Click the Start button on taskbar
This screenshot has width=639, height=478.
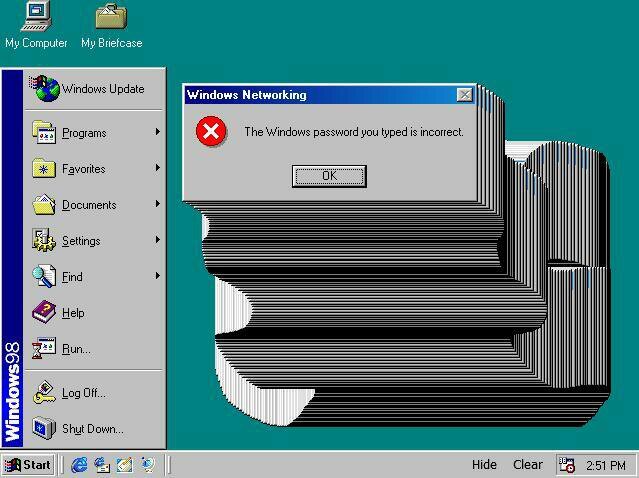tap(28, 464)
